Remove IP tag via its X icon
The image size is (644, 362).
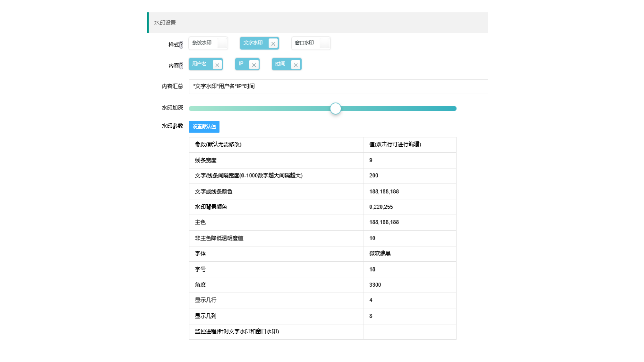(x=254, y=65)
